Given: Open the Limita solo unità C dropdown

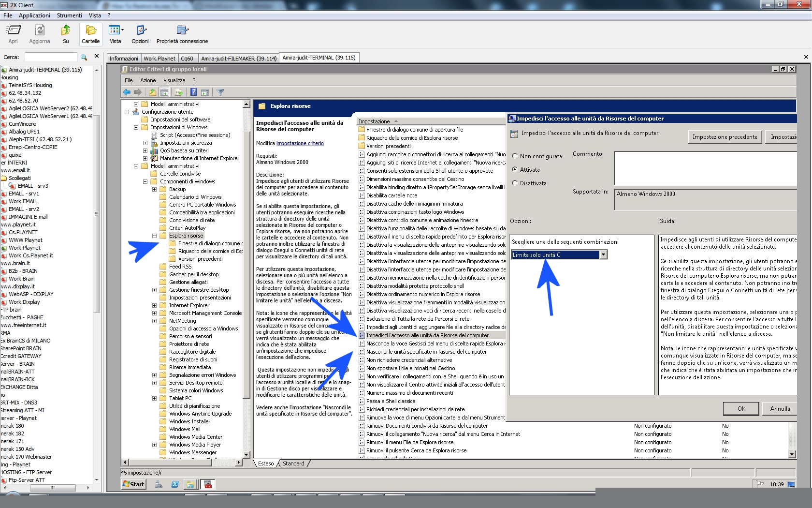Looking at the screenshot, I should coord(603,255).
